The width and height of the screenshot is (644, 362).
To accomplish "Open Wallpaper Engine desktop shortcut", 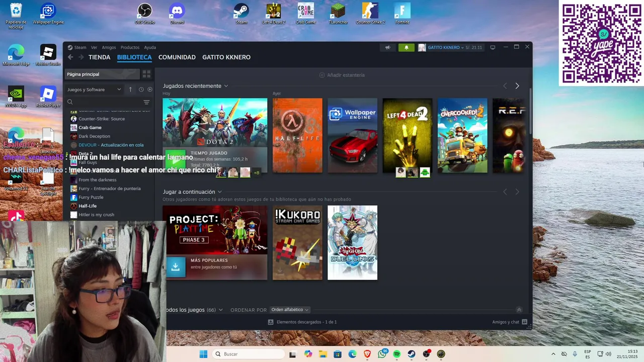I will point(48,14).
